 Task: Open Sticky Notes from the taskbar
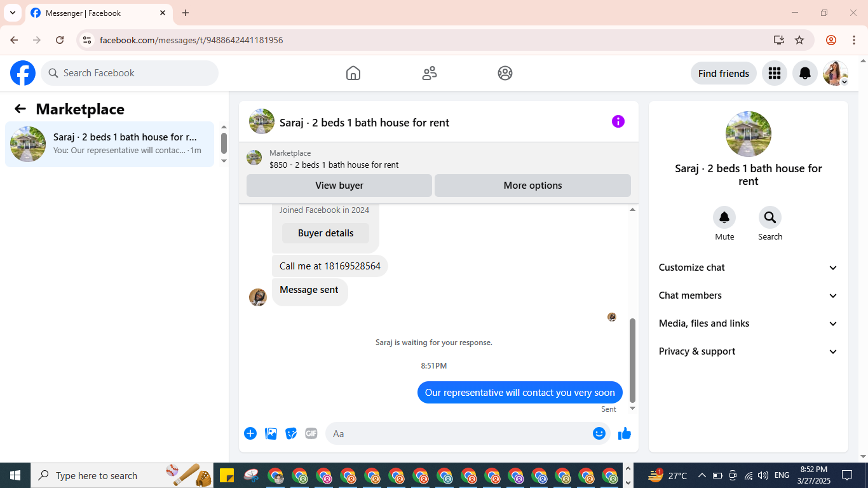pos(227,475)
